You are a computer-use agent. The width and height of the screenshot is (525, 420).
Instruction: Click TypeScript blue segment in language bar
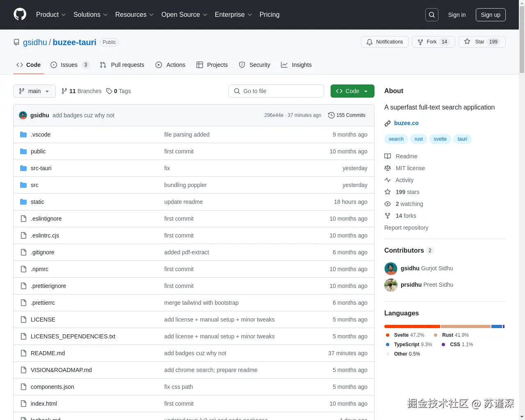497,326
